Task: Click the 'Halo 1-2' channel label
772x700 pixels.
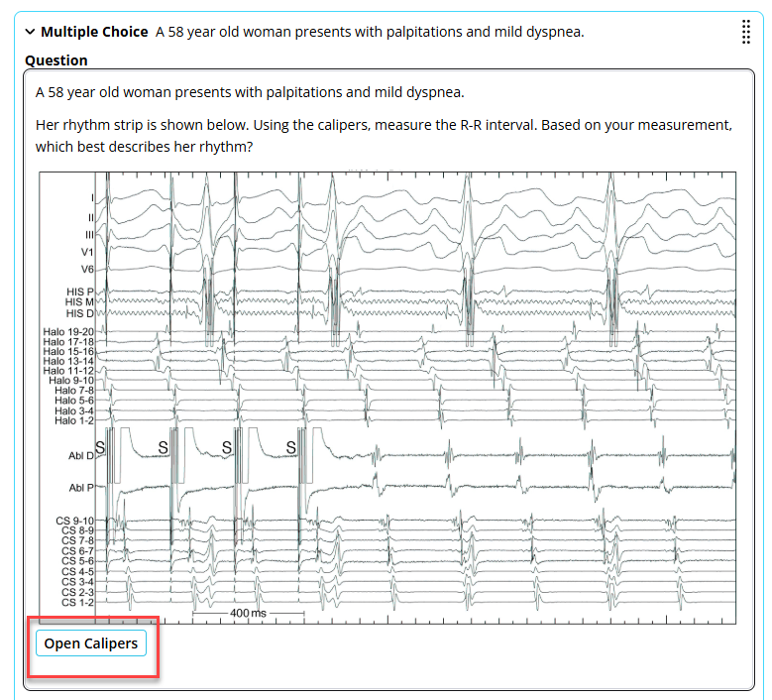Action: (x=74, y=420)
